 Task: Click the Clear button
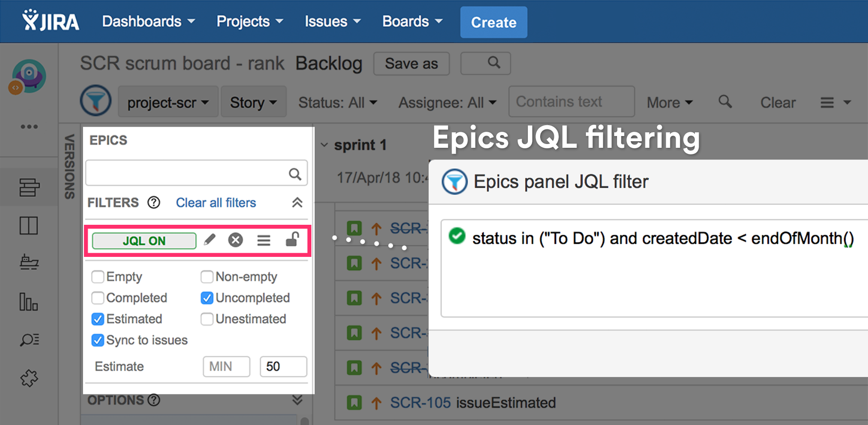click(778, 102)
